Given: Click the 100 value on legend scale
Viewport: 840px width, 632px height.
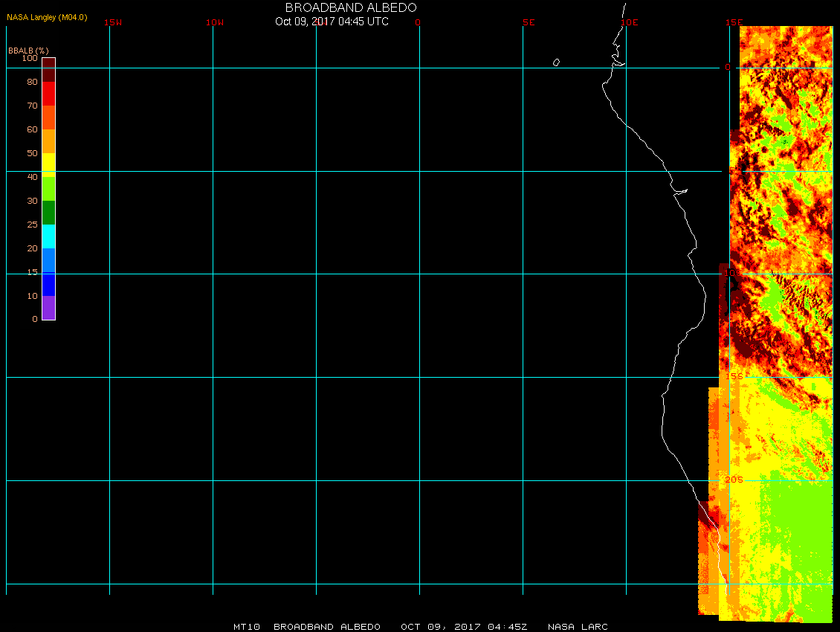Looking at the screenshot, I should pos(30,58).
